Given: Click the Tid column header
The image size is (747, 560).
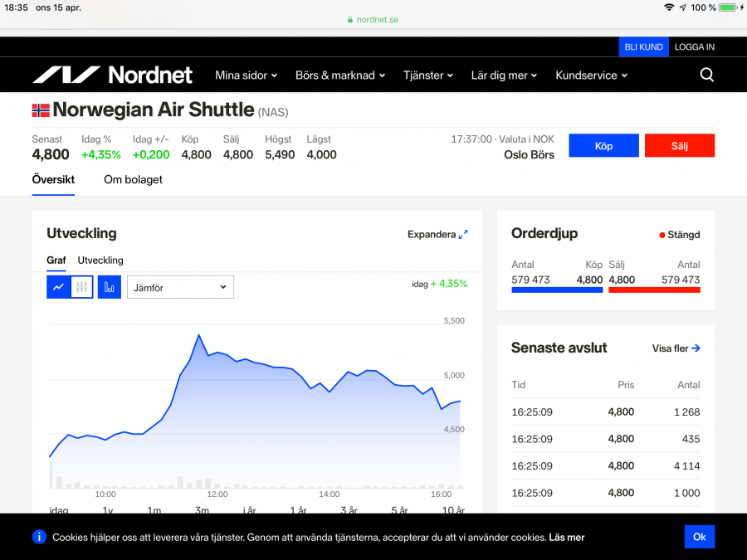Looking at the screenshot, I should [518, 385].
